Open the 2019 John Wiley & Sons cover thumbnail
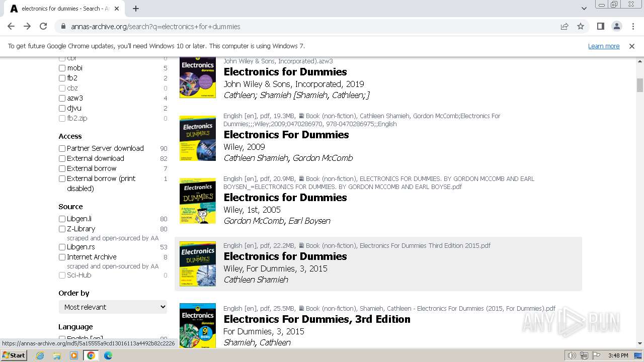644x362 pixels. pos(198,77)
